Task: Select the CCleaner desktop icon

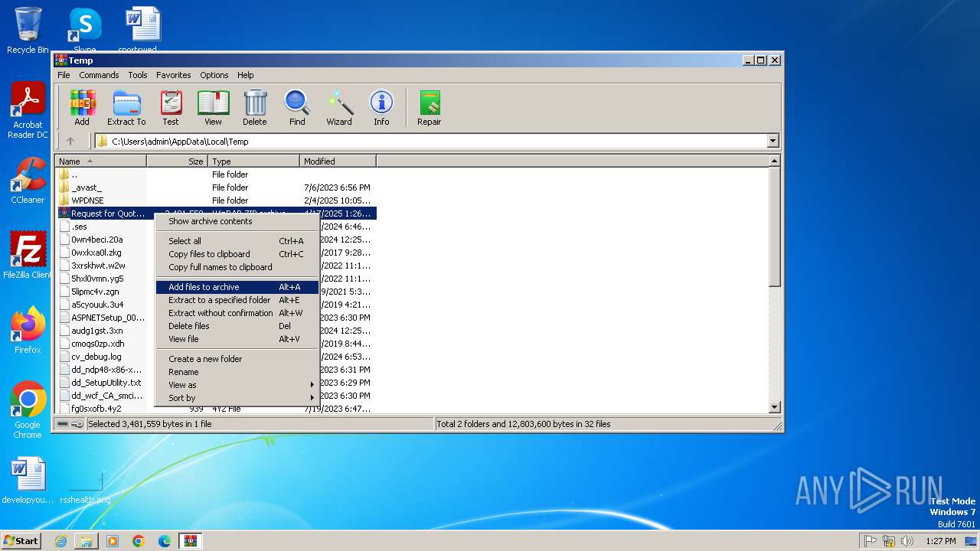Action: click(x=28, y=181)
